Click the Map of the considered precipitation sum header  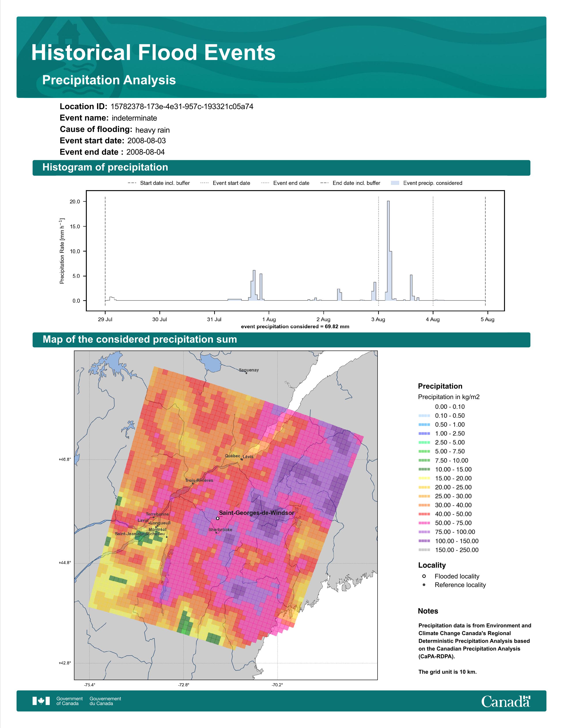[140, 339]
